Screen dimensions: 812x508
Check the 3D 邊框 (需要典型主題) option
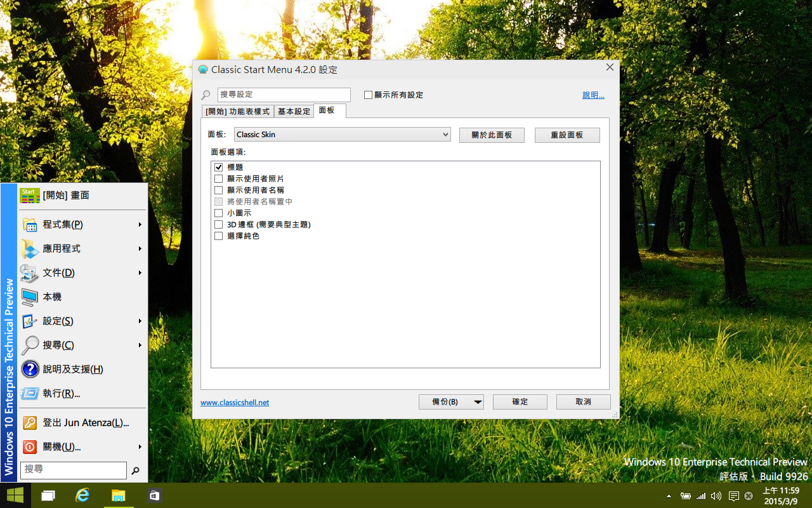tap(219, 224)
